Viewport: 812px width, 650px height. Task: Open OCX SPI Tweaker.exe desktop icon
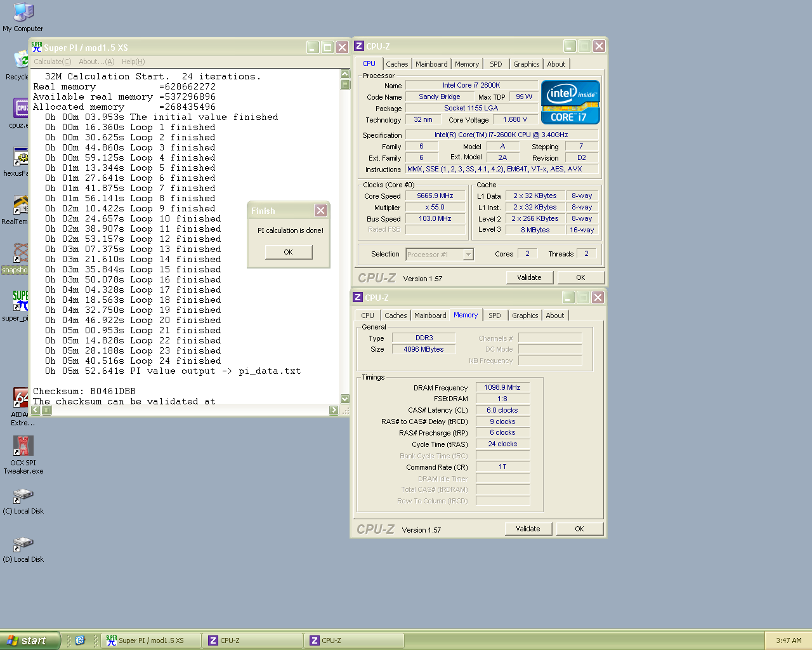pos(23,447)
